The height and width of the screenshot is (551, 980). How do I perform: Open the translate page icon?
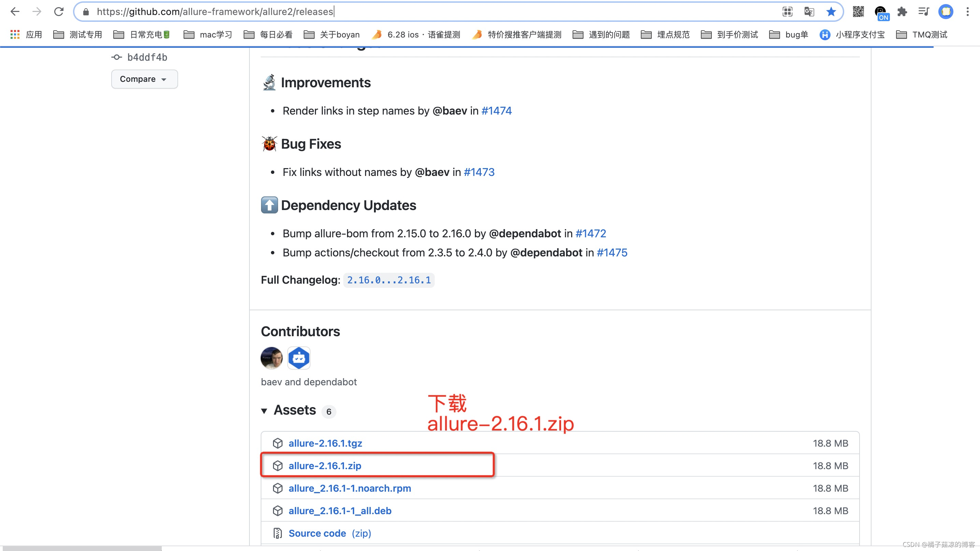809,12
